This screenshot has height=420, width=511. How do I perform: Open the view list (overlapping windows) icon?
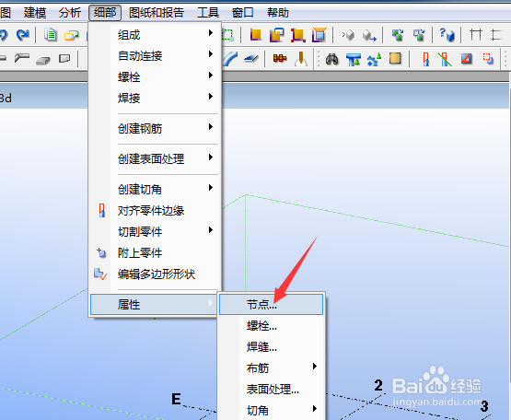72,35
